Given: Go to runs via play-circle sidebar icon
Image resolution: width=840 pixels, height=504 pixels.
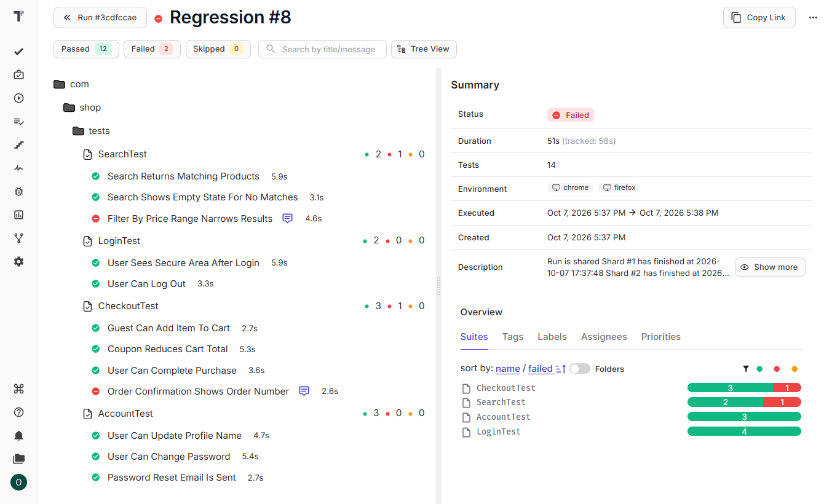Looking at the screenshot, I should 18,98.
